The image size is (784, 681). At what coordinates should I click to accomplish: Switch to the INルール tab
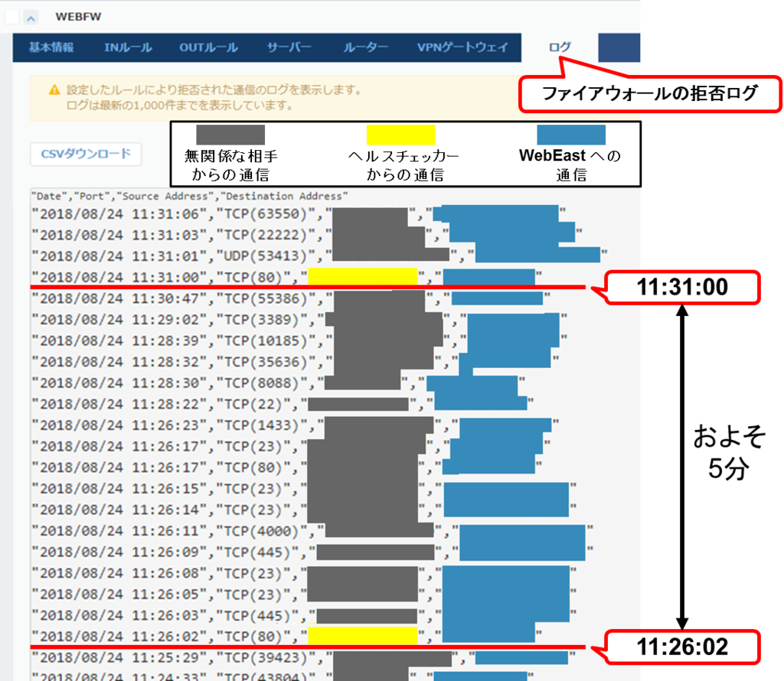pyautogui.click(x=128, y=47)
